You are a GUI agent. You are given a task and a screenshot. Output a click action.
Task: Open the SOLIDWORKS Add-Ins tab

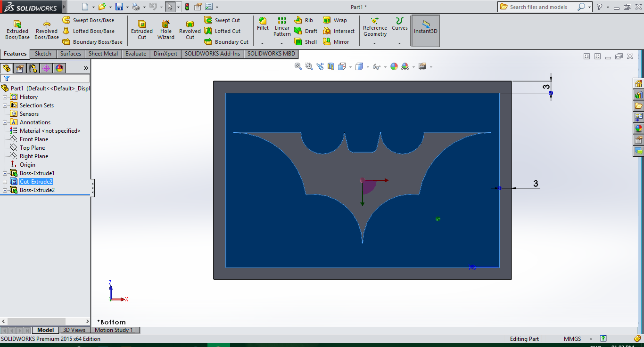point(212,54)
